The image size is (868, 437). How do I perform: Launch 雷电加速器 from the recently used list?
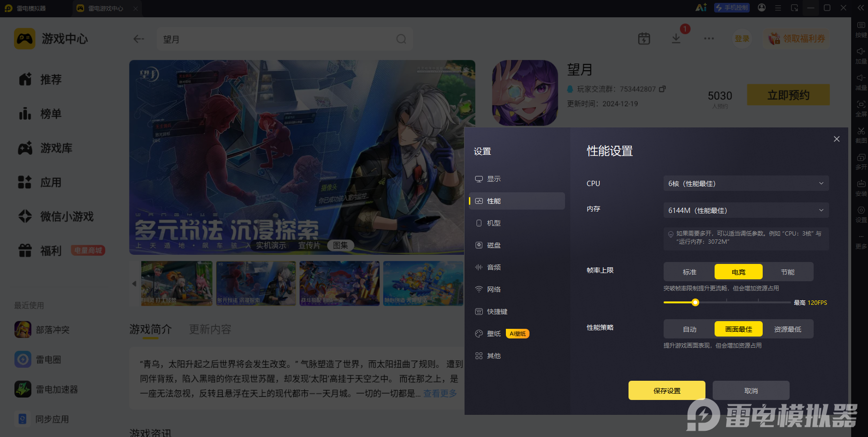point(46,389)
